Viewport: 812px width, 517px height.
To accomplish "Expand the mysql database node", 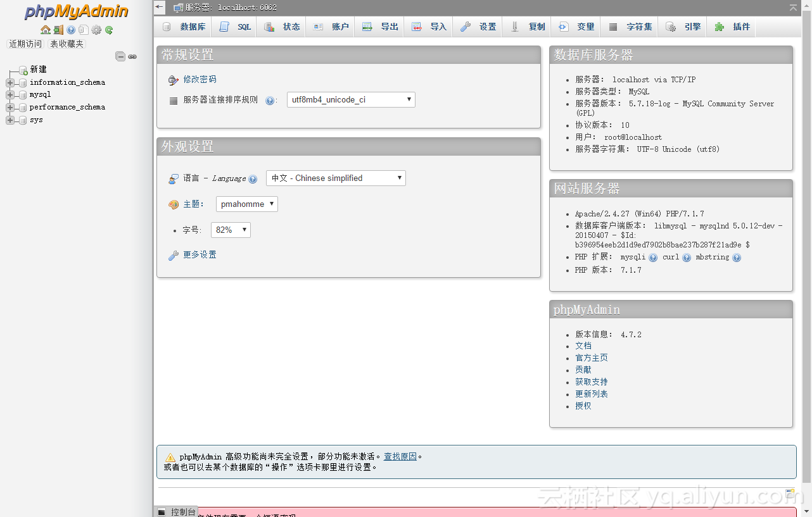I will 10,94.
